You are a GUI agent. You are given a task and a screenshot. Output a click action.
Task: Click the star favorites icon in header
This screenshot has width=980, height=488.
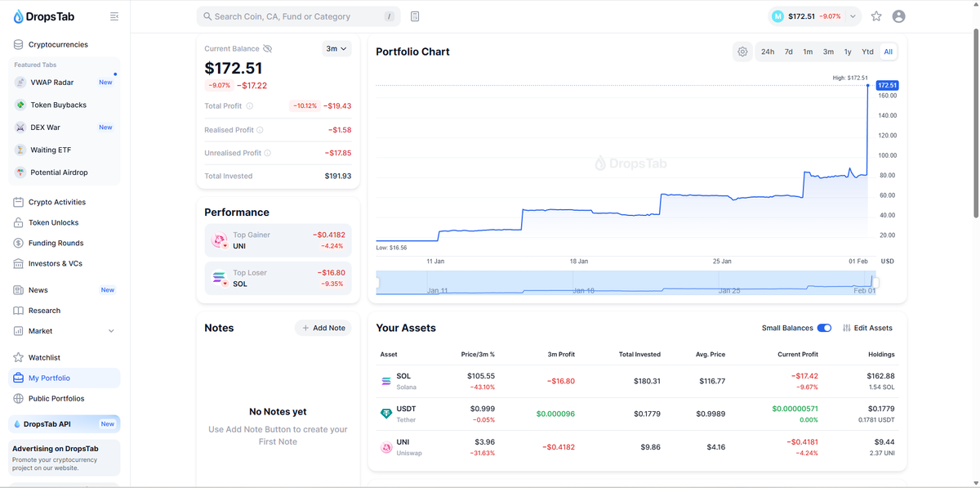(x=876, y=16)
